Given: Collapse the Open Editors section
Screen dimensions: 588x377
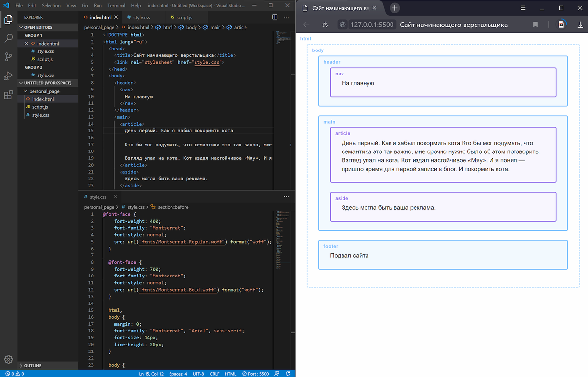Looking at the screenshot, I should [38, 27].
